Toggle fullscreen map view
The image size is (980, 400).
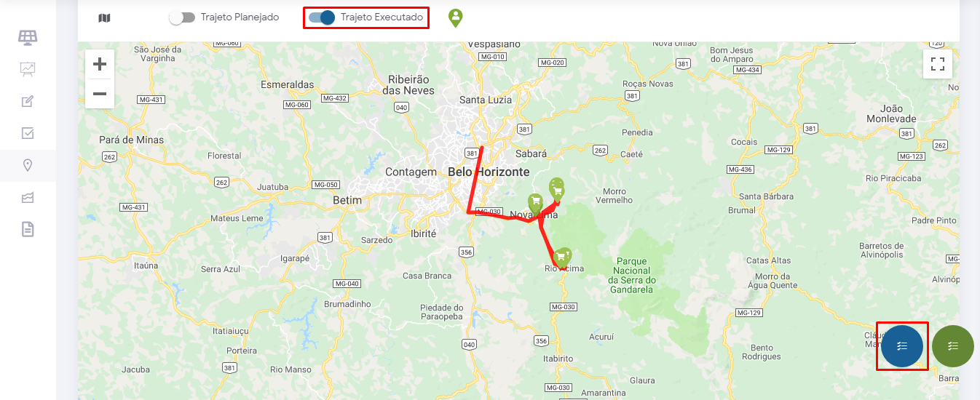[x=937, y=64]
